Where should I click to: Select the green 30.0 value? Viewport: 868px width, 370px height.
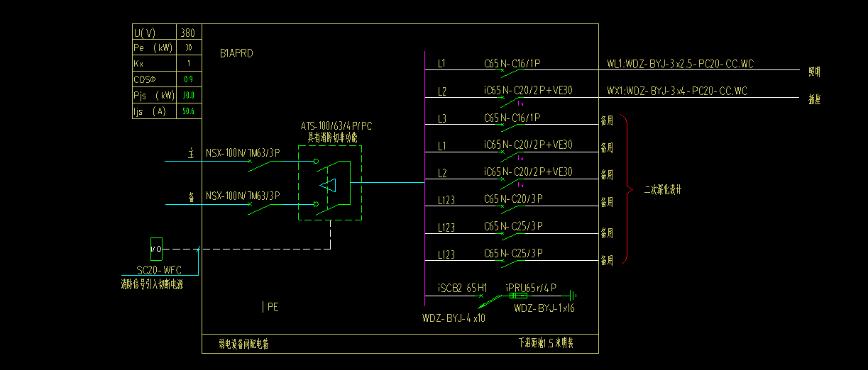coord(188,95)
